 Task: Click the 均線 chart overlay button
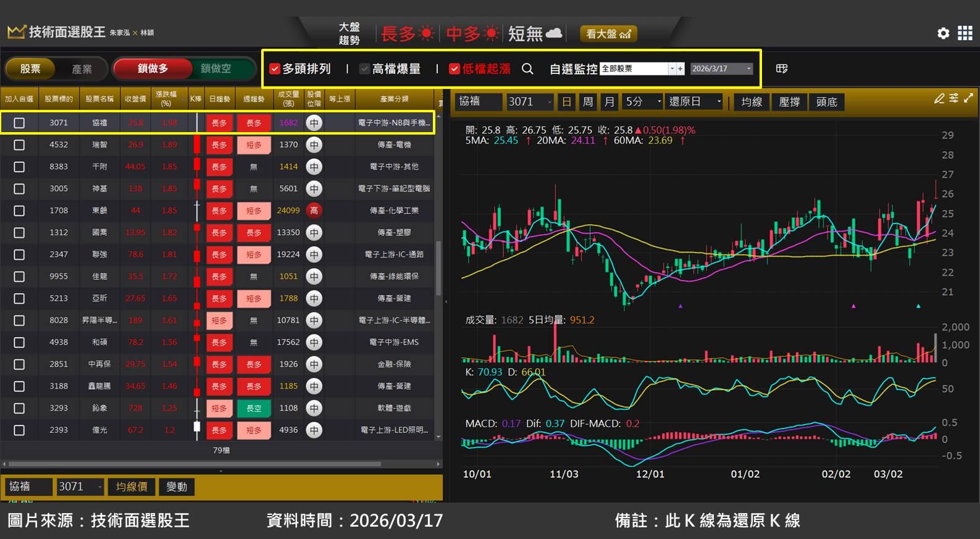click(752, 101)
